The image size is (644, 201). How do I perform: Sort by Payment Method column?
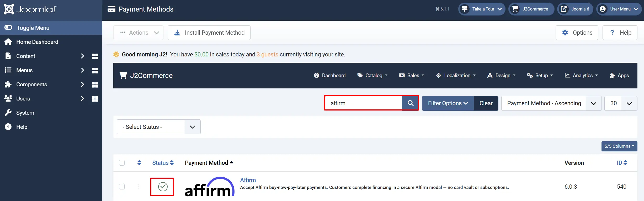[x=209, y=163]
